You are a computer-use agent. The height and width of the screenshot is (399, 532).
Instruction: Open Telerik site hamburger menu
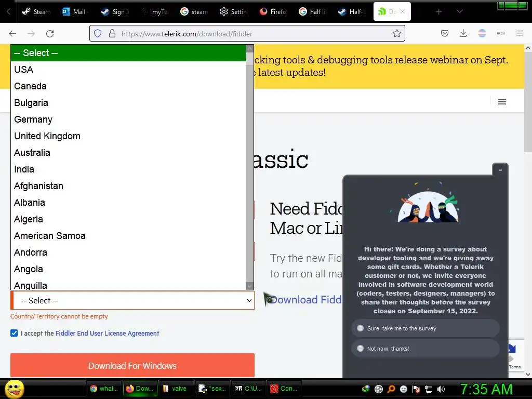click(x=502, y=102)
